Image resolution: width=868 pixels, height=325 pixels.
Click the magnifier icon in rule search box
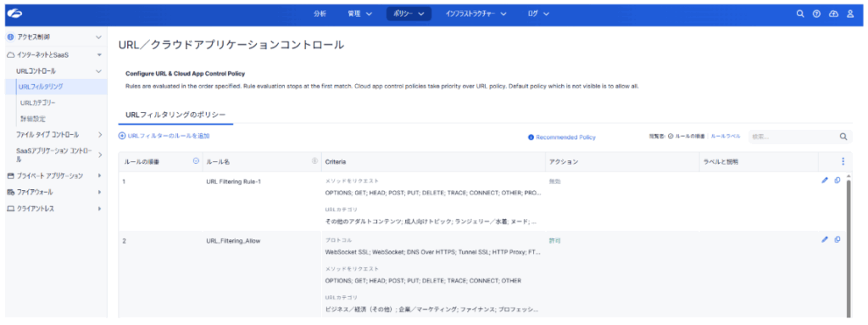(843, 137)
